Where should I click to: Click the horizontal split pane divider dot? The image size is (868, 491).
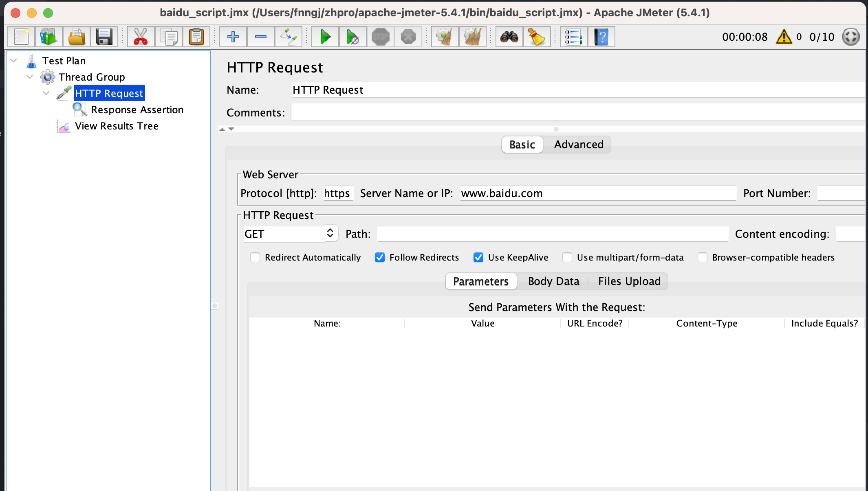(x=556, y=129)
